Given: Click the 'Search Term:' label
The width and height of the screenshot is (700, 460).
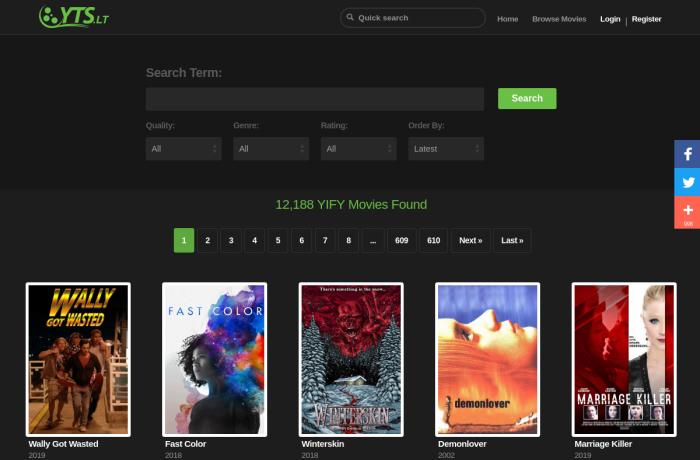Looking at the screenshot, I should pos(184,73).
